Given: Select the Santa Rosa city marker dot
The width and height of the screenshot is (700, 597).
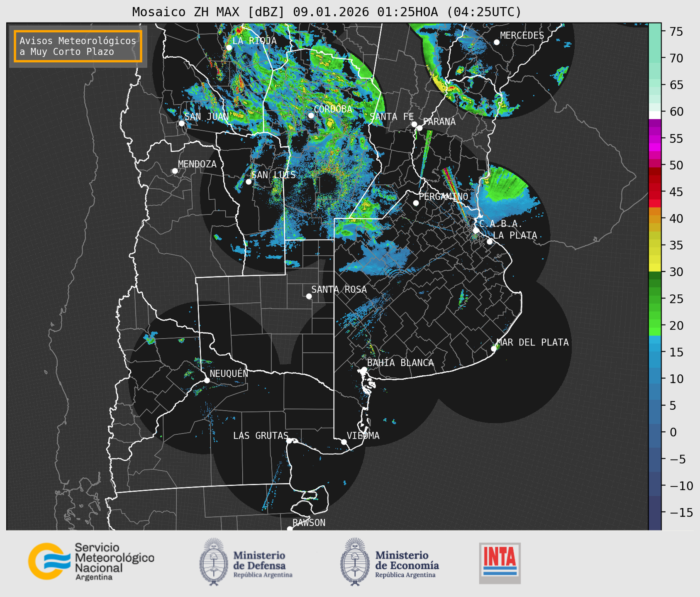Looking at the screenshot, I should click(x=309, y=296).
